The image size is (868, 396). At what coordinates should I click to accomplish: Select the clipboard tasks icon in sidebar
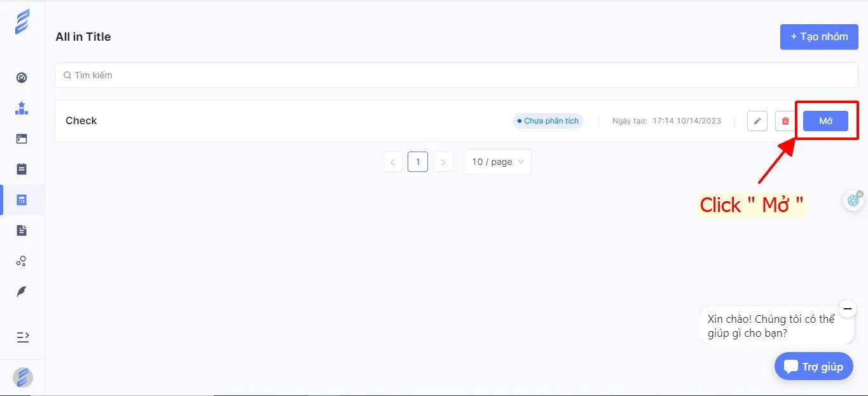point(21,169)
